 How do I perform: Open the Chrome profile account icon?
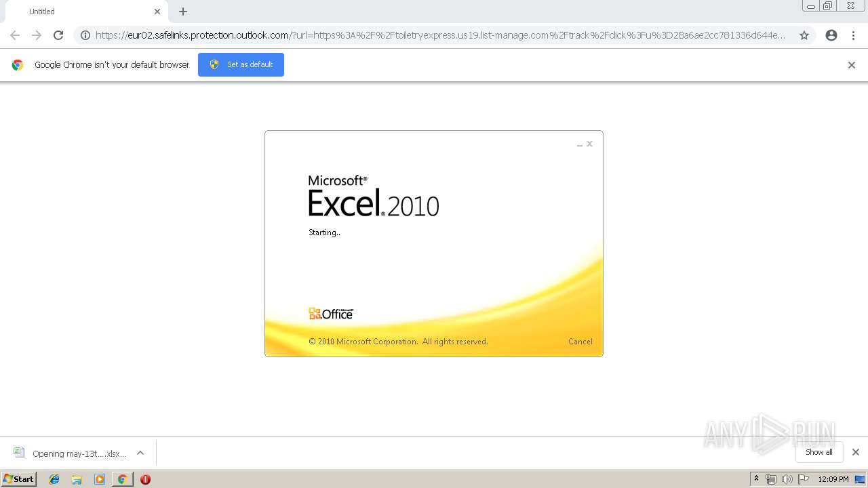pos(831,35)
